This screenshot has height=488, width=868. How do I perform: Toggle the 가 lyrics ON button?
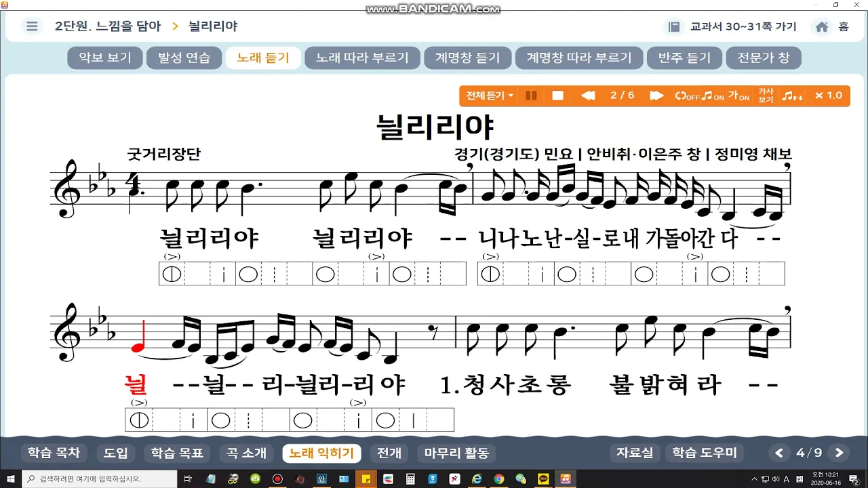coord(739,96)
